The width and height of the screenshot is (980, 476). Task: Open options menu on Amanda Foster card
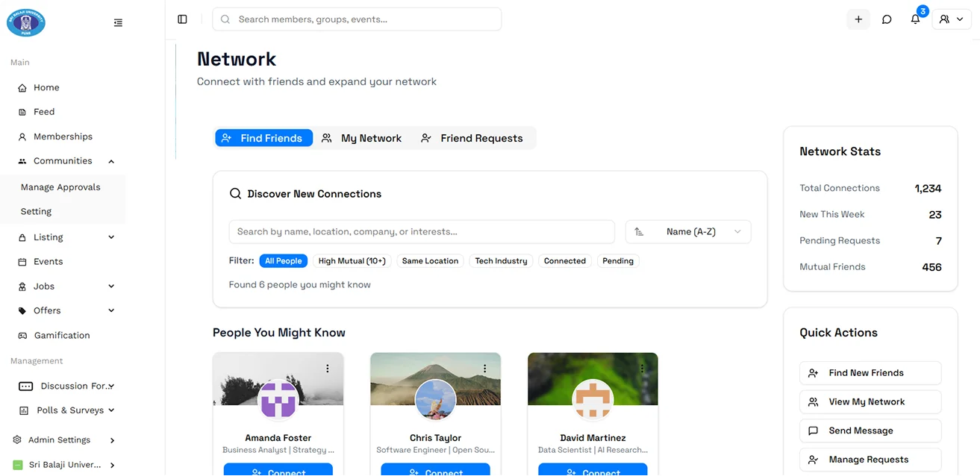tap(328, 369)
